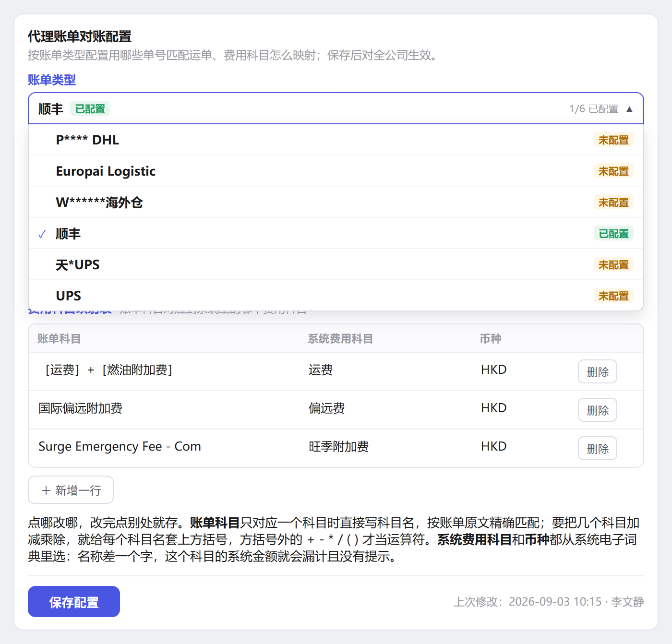Click the 代理账单对账配置 page title

pyautogui.click(x=80, y=36)
